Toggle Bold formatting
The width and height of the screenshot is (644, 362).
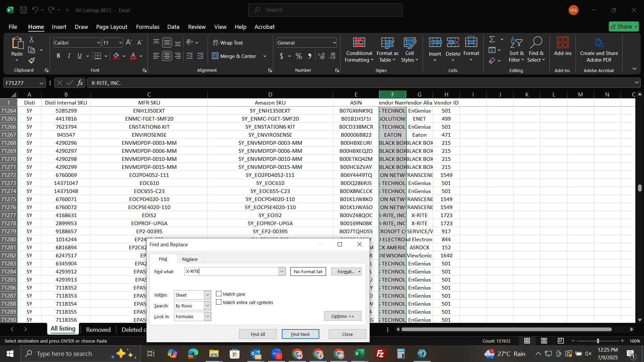tap(58, 56)
